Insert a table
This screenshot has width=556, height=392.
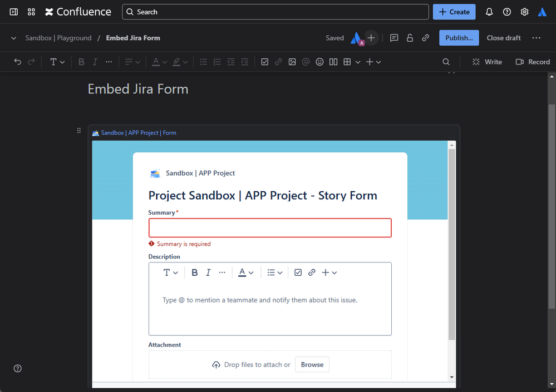[x=347, y=62]
